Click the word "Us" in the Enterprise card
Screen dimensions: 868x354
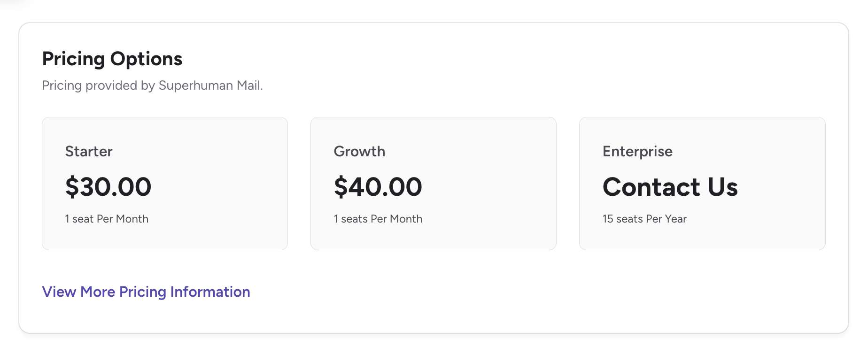click(x=722, y=187)
